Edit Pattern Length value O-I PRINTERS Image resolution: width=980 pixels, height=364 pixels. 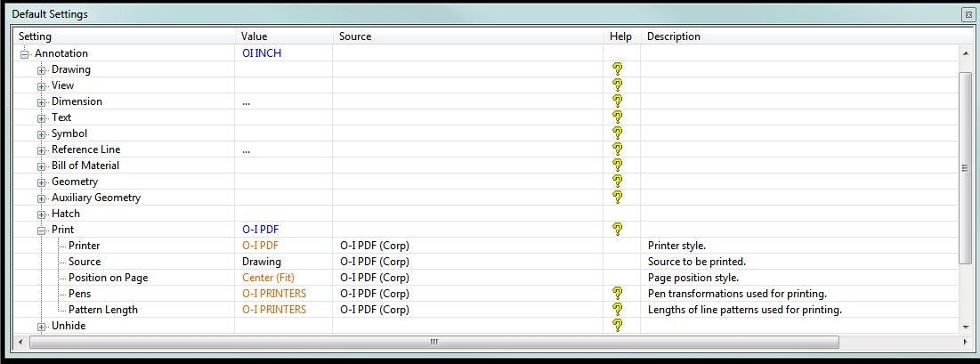click(274, 310)
